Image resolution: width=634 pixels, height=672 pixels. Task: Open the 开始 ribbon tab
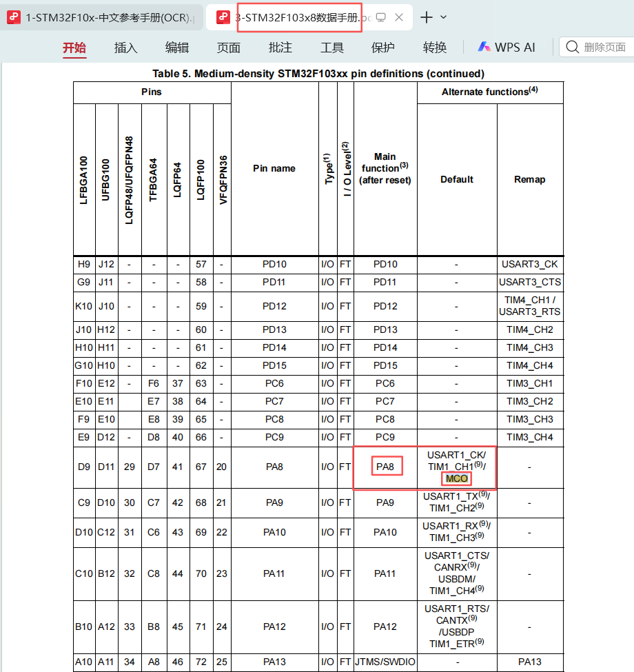click(x=74, y=48)
